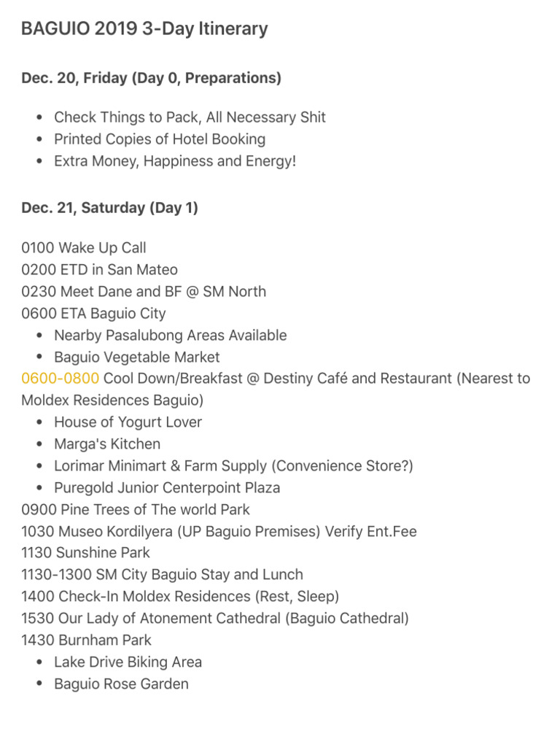Click the orange 0600-0800 time text
Screen dimensions: 560x747
click(x=61, y=379)
